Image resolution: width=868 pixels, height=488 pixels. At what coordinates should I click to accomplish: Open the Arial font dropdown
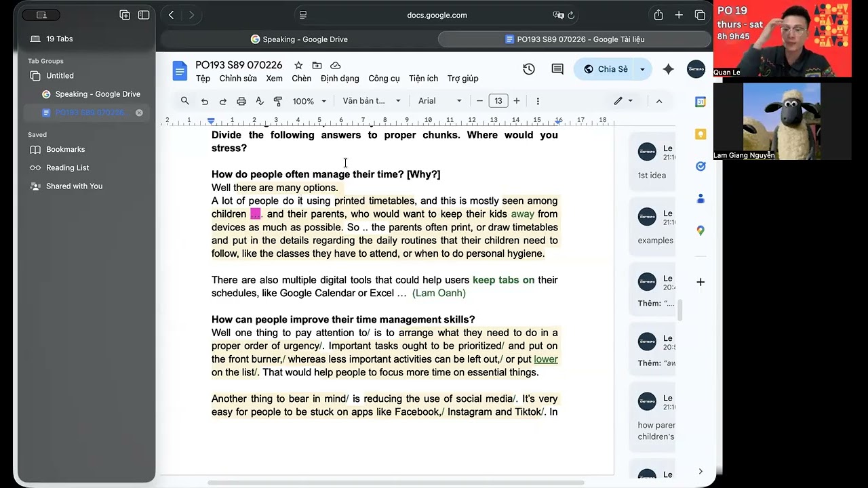[439, 101]
